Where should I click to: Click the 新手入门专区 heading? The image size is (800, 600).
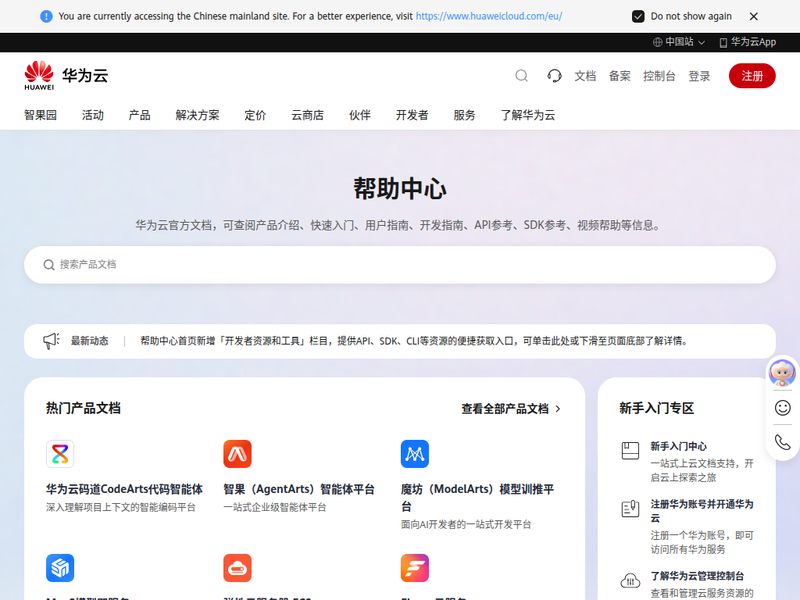coord(657,408)
